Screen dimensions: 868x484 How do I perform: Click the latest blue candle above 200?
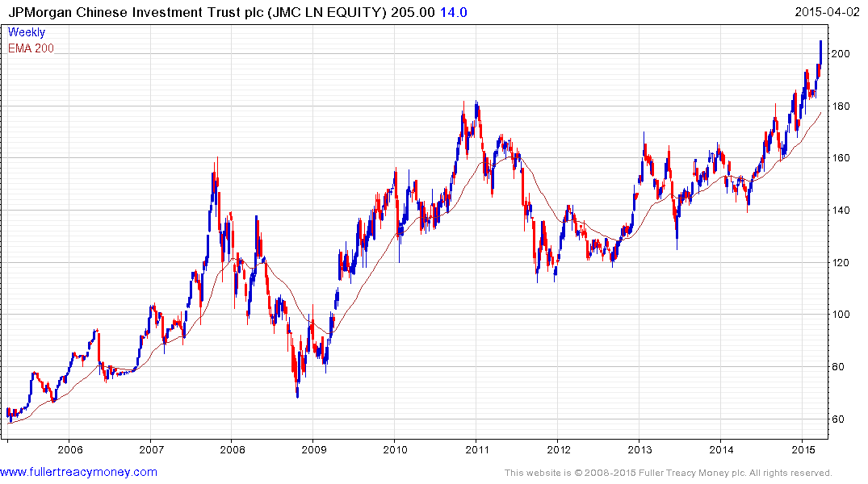click(821, 52)
